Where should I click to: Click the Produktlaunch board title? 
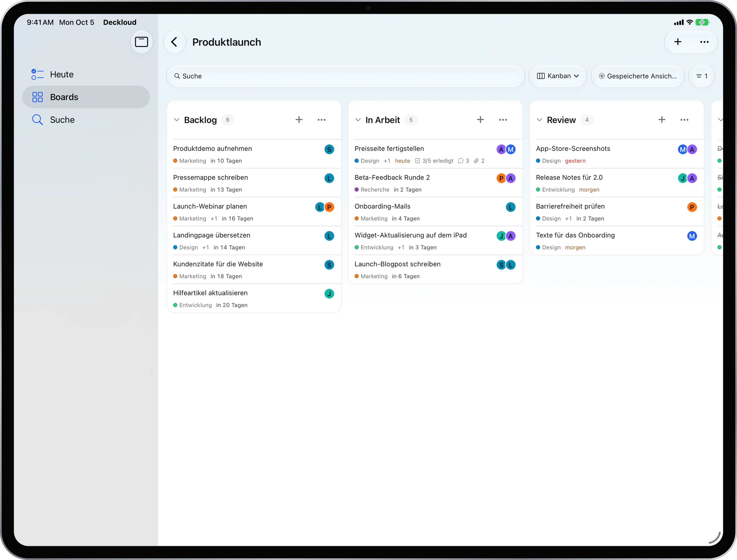pyautogui.click(x=227, y=42)
